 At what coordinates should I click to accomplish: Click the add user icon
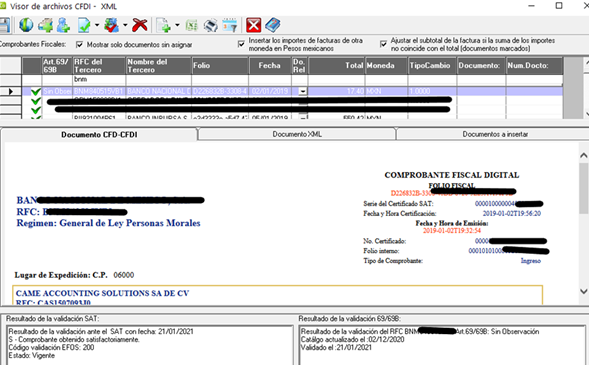pos(64,25)
